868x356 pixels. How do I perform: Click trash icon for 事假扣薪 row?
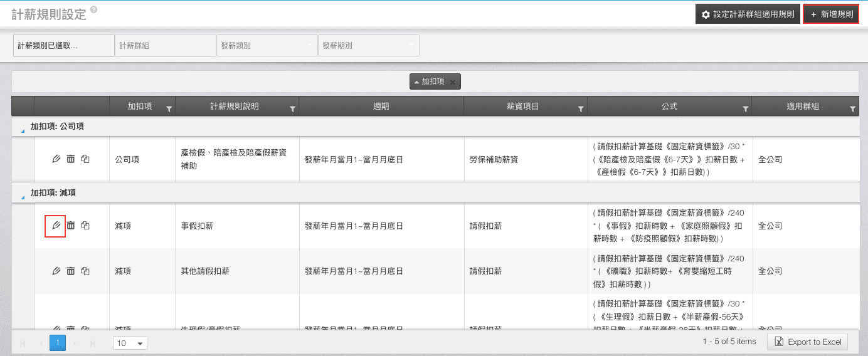71,226
